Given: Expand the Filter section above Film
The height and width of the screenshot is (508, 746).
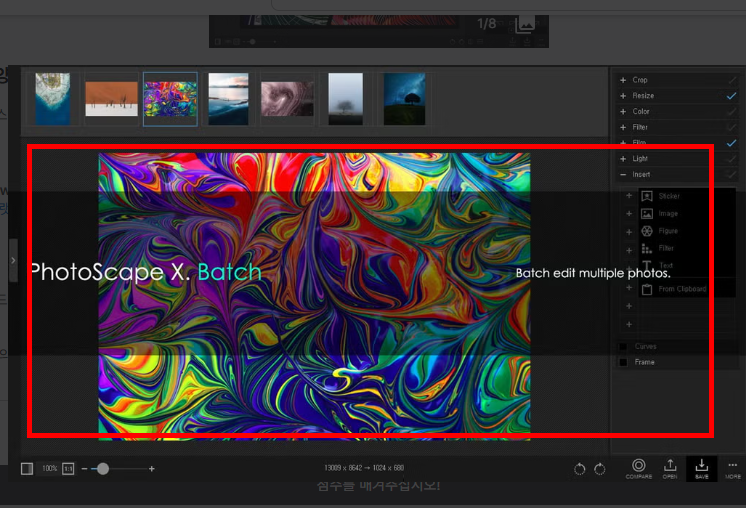Looking at the screenshot, I should 623,127.
